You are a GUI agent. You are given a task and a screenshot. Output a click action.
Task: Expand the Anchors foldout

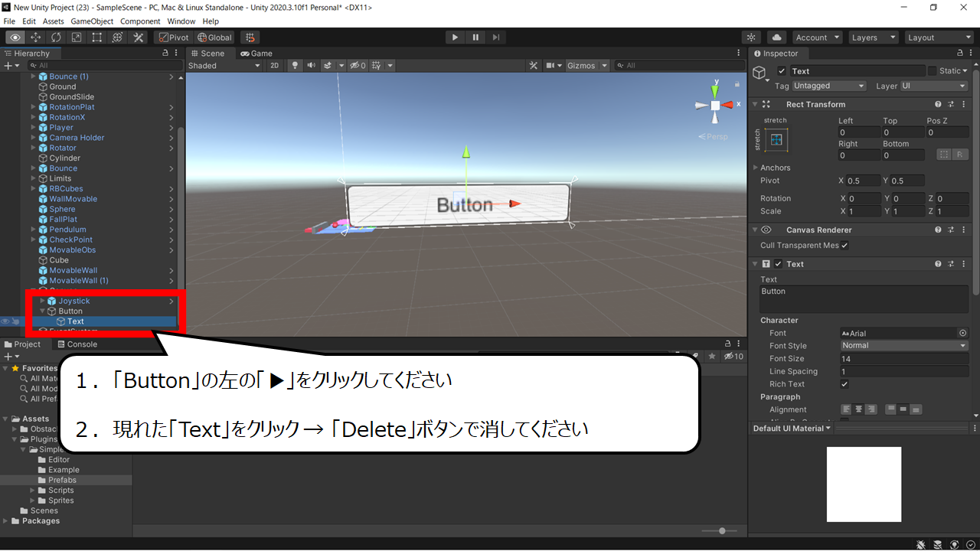pos(756,168)
